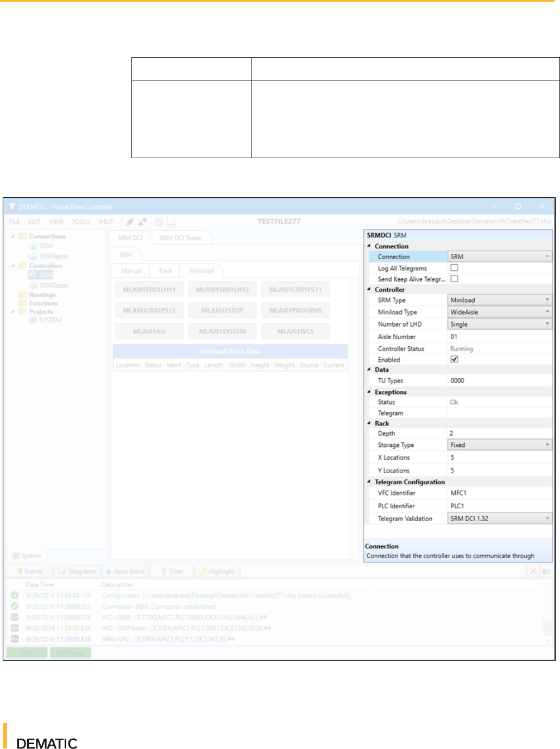Screen dimensions: 560x749
Task: Click the Telegrams log button
Action: click(x=77, y=571)
